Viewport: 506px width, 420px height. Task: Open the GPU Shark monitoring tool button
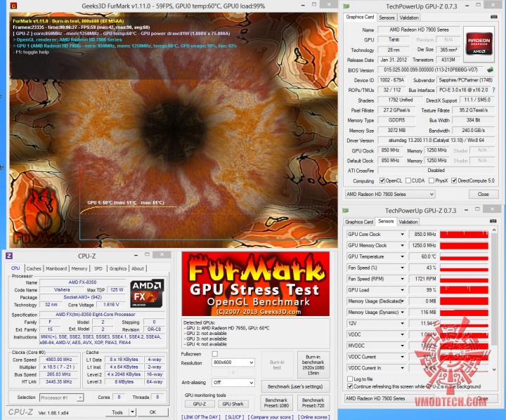(233, 404)
